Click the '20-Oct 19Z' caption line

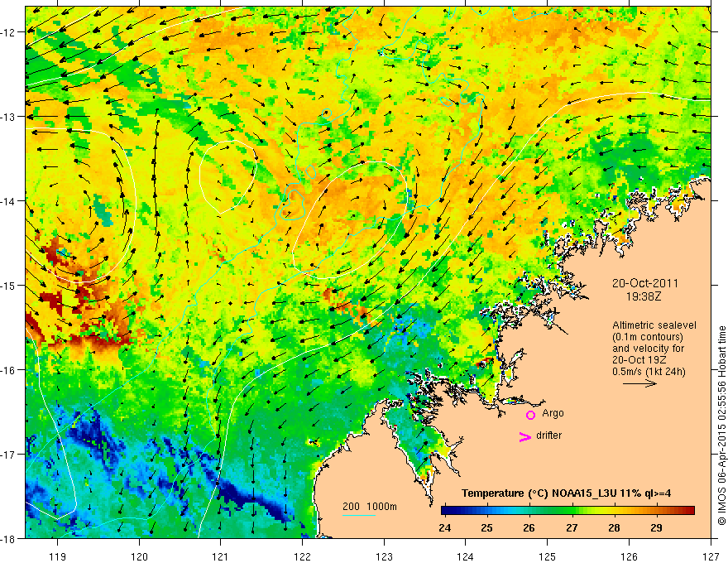point(639,360)
